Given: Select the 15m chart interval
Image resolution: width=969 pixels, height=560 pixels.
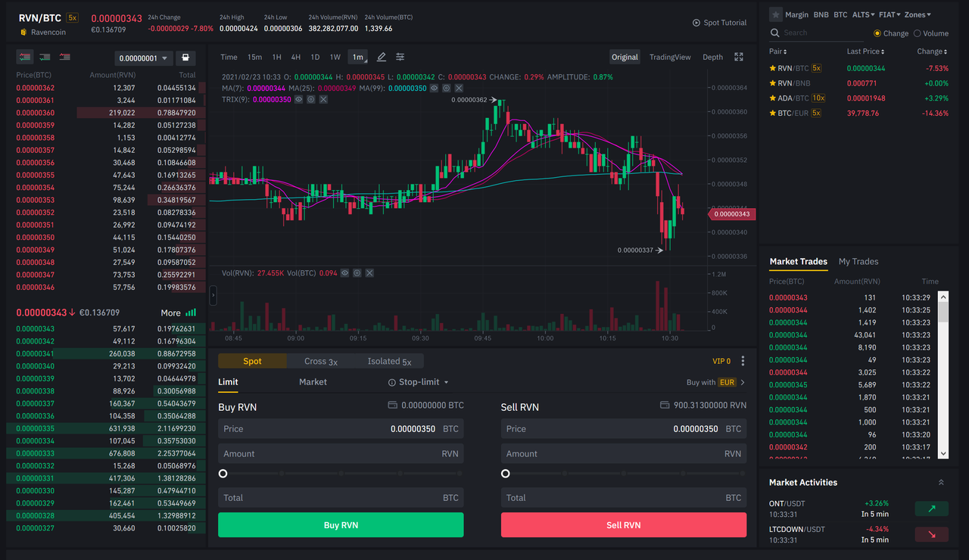Looking at the screenshot, I should point(255,58).
